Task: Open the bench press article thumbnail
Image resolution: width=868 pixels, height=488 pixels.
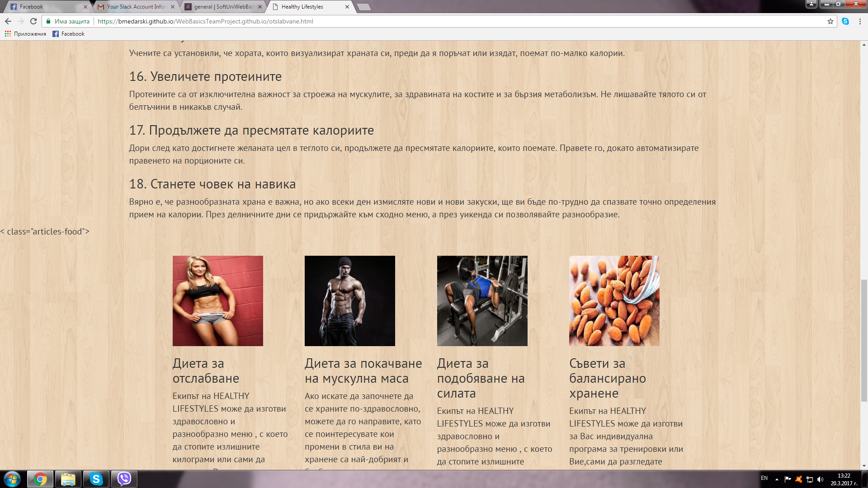Action: point(482,301)
